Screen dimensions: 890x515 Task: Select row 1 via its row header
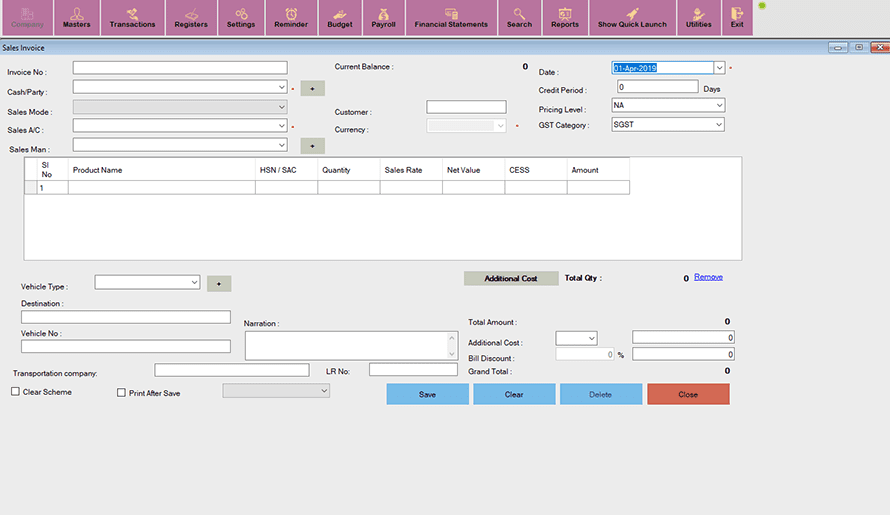(x=31, y=187)
